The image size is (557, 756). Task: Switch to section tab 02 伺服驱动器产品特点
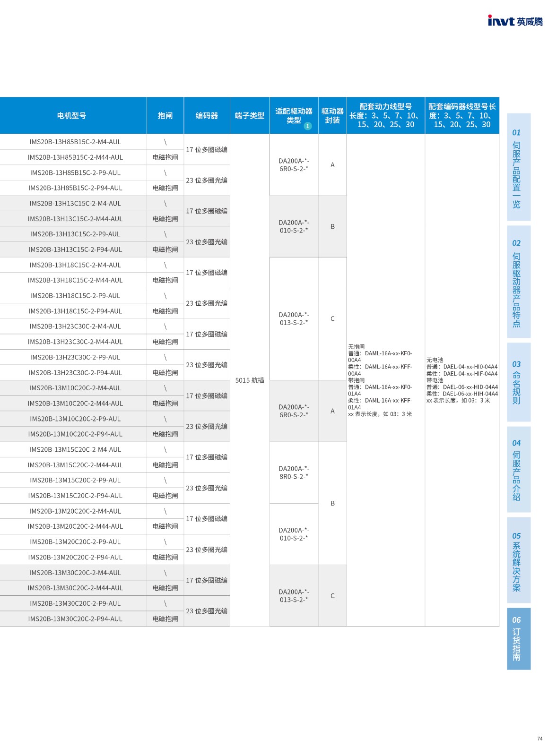coord(518,282)
